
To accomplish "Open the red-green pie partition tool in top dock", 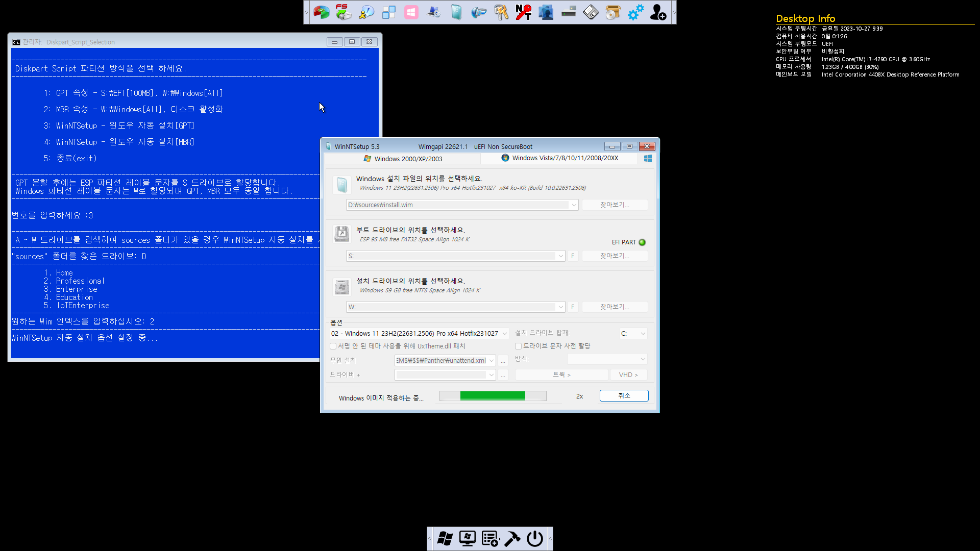I will tap(322, 12).
